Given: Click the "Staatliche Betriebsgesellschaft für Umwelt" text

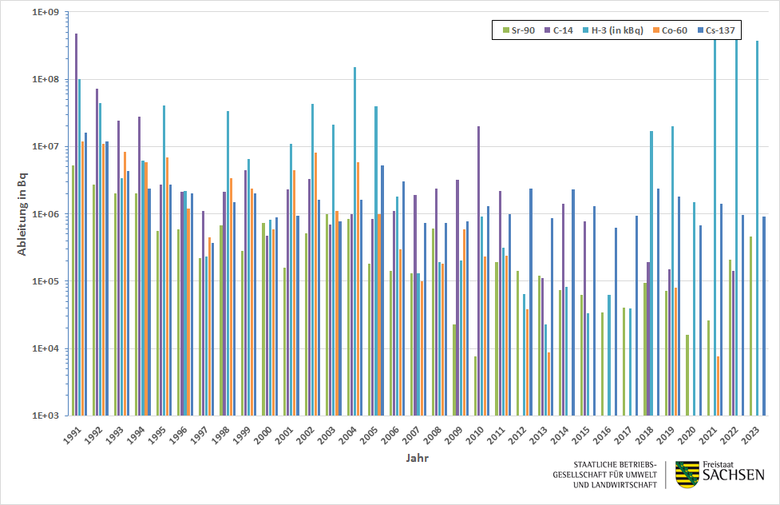Looking at the screenshot, I should point(612,475).
